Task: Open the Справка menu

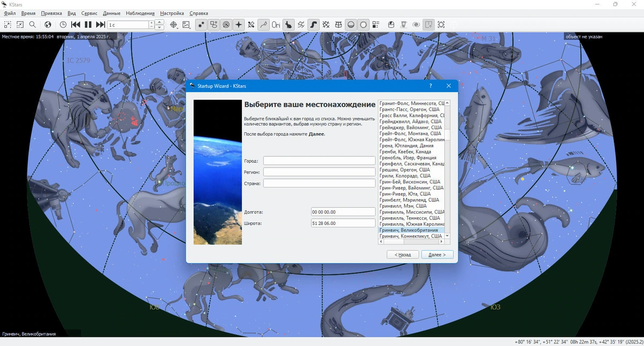Action: (x=199, y=13)
